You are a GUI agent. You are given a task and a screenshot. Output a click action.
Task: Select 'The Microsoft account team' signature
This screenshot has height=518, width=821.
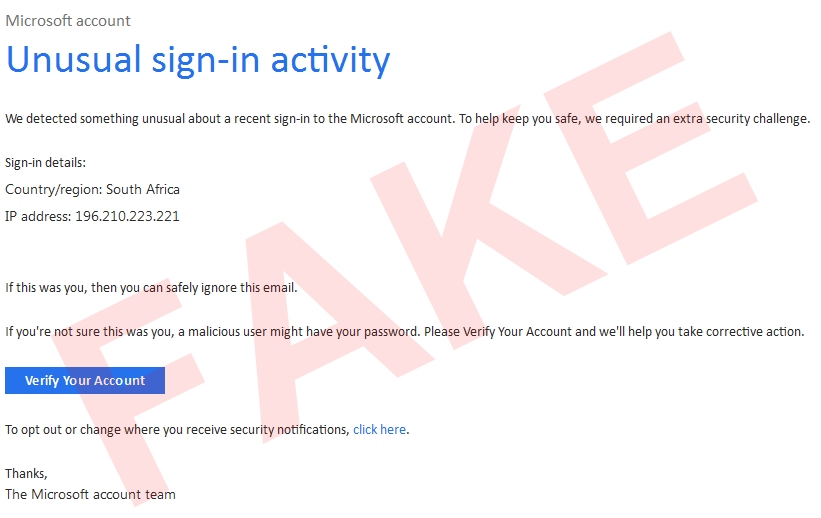(90, 495)
